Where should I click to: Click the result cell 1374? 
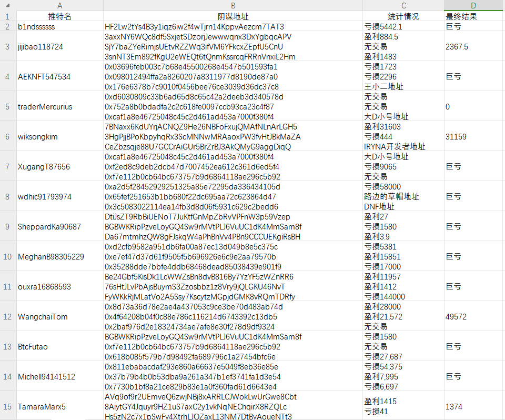pyautogui.click(x=473, y=406)
